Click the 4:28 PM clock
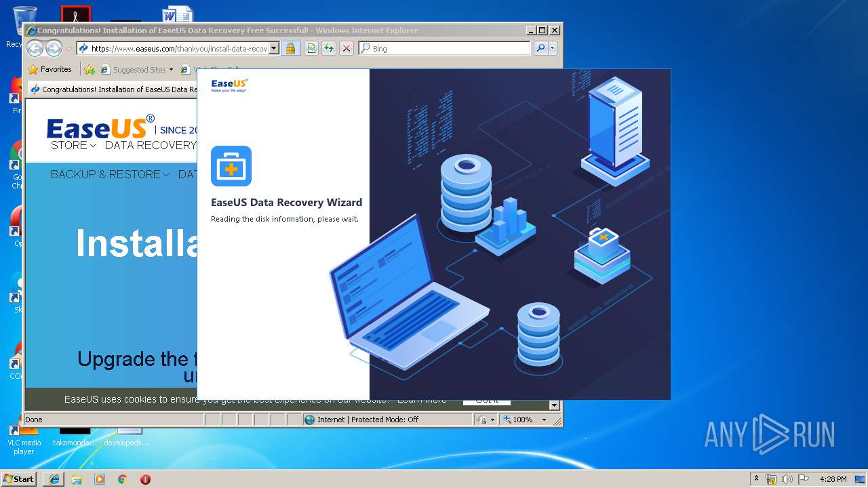This screenshot has width=868, height=488. (x=833, y=479)
